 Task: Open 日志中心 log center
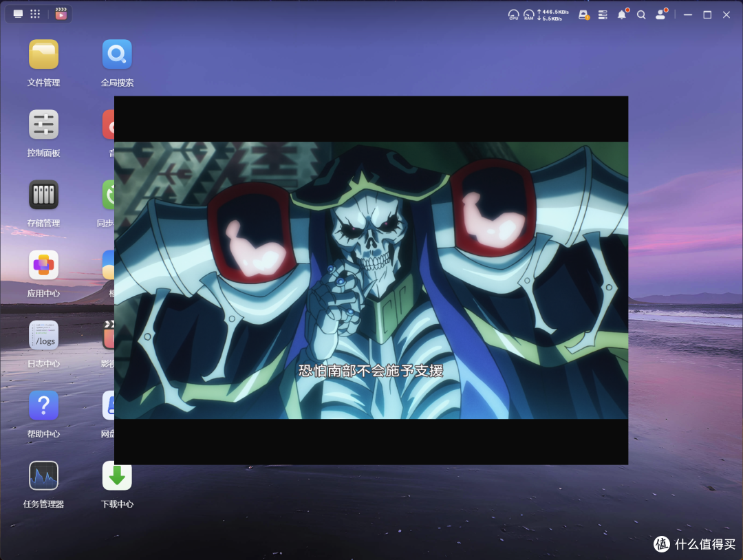pyautogui.click(x=43, y=344)
